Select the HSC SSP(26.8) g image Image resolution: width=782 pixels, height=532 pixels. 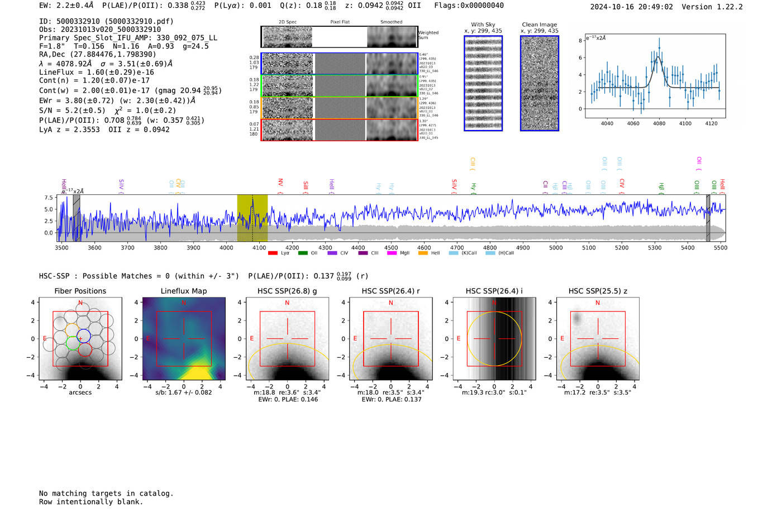pyautogui.click(x=287, y=338)
